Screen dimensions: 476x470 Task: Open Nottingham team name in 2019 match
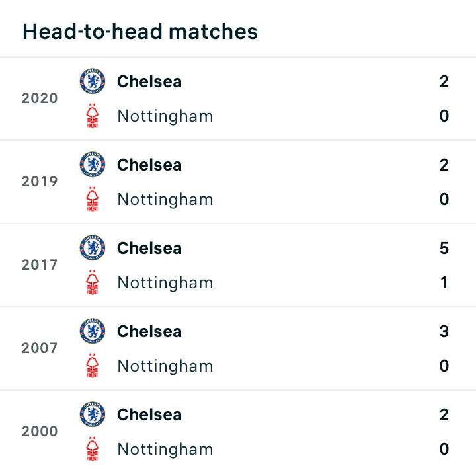click(165, 200)
